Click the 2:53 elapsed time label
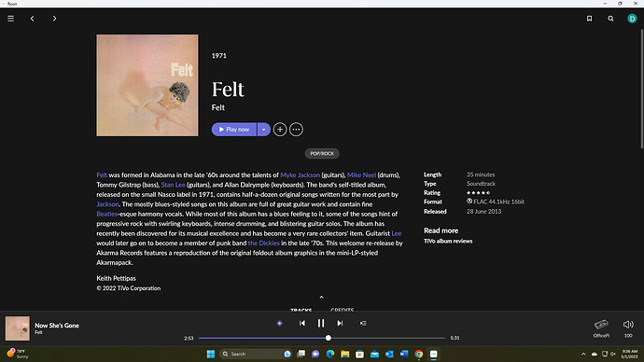The image size is (644, 362). 189,338
